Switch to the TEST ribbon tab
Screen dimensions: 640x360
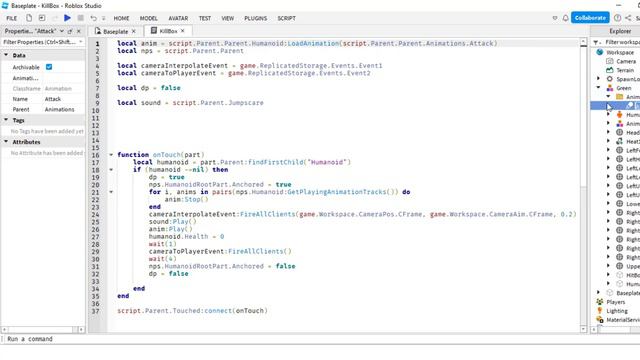pos(205,18)
